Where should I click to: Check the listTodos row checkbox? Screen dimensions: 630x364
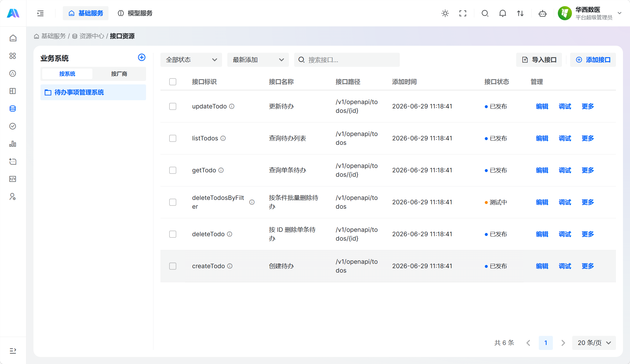pos(173,138)
